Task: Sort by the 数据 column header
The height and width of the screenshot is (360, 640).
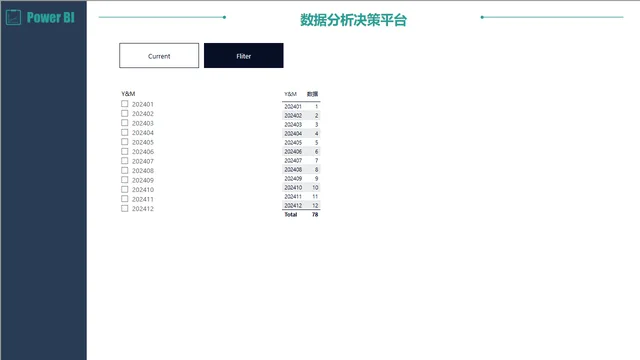Action: pos(312,94)
